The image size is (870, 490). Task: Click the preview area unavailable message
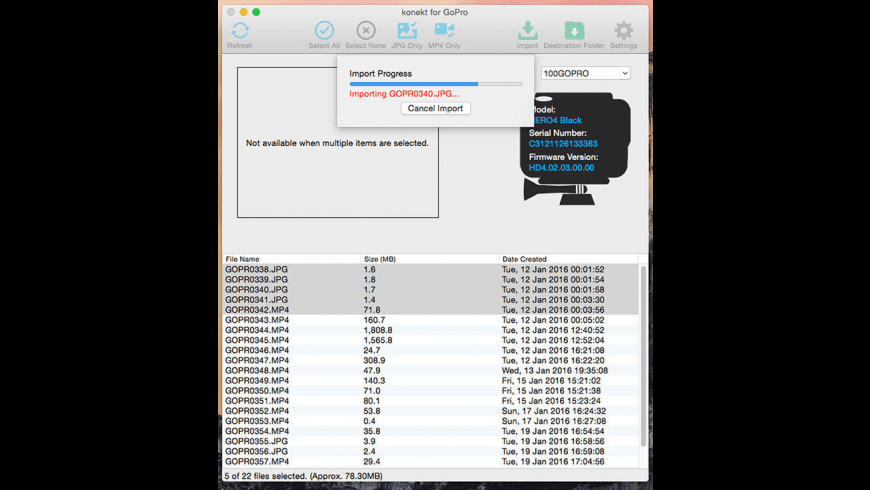(337, 143)
